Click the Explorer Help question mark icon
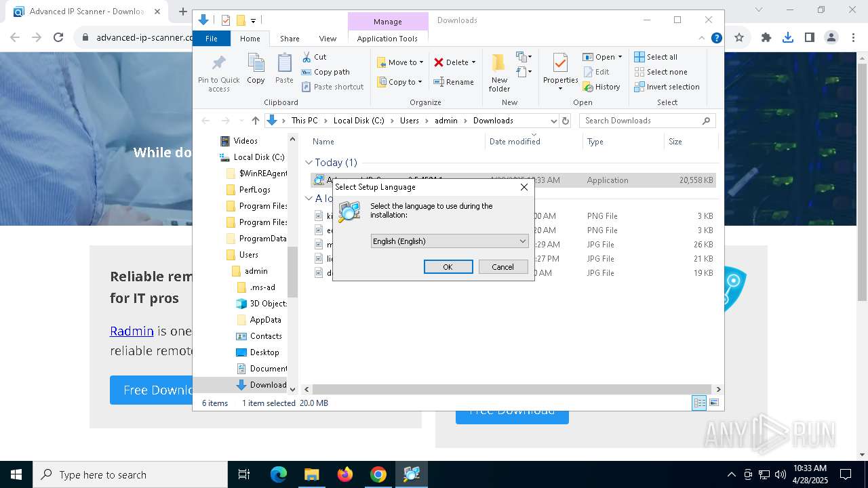Image resolution: width=868 pixels, height=488 pixels. point(716,39)
